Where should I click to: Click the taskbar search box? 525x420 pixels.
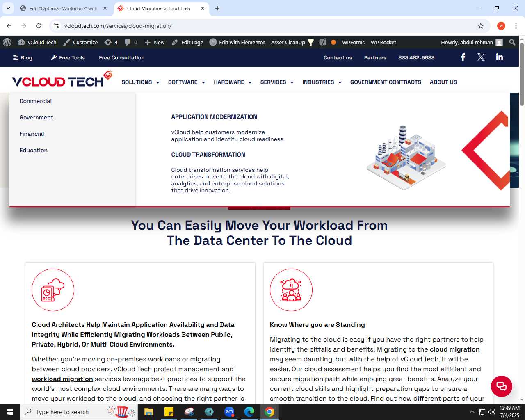(79, 412)
